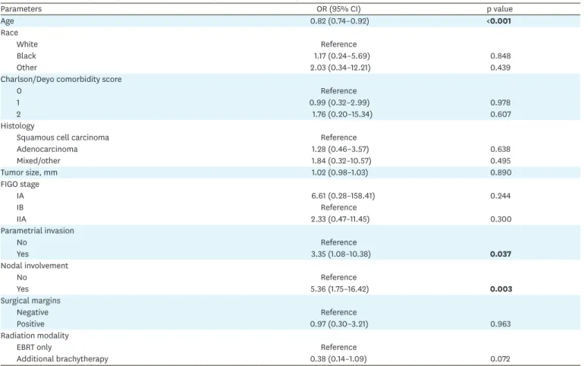Image resolution: width=588 pixels, height=366 pixels.
Task: Click the p value 0.244
Action: point(501,196)
